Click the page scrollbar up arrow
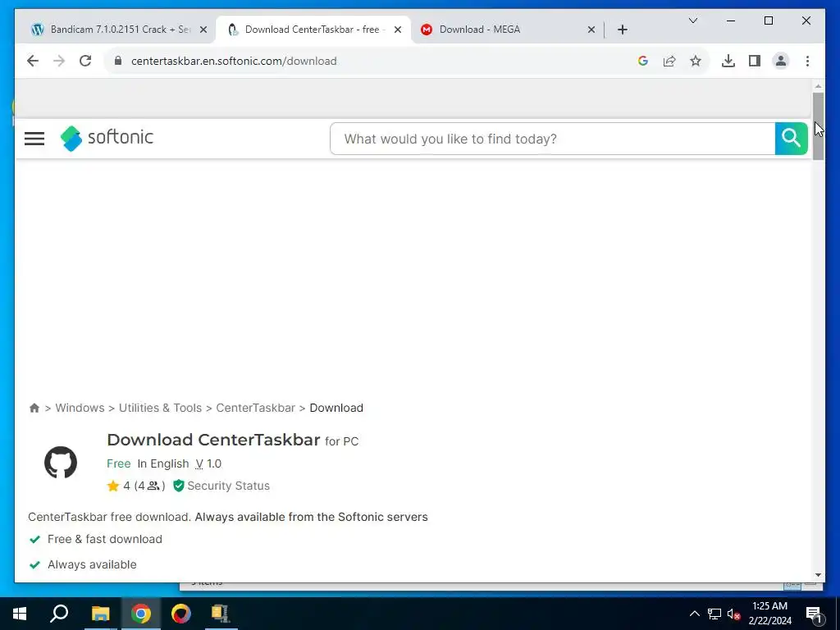This screenshot has width=840, height=630. coord(818,85)
